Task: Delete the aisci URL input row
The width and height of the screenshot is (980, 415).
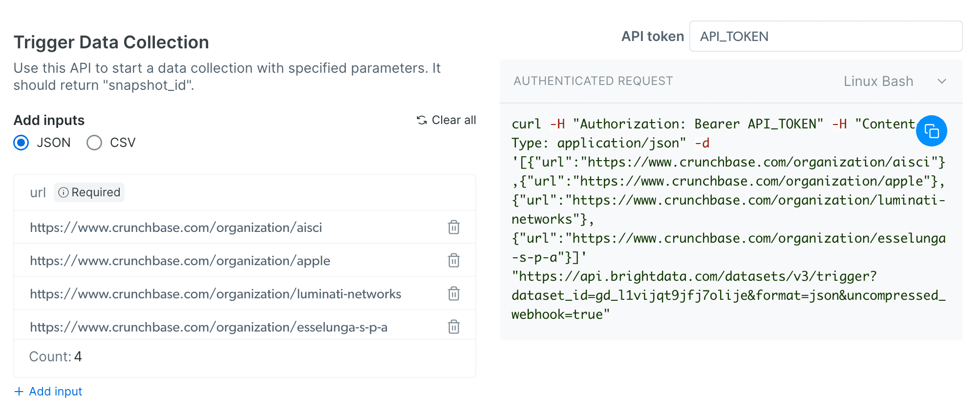Action: click(x=453, y=227)
